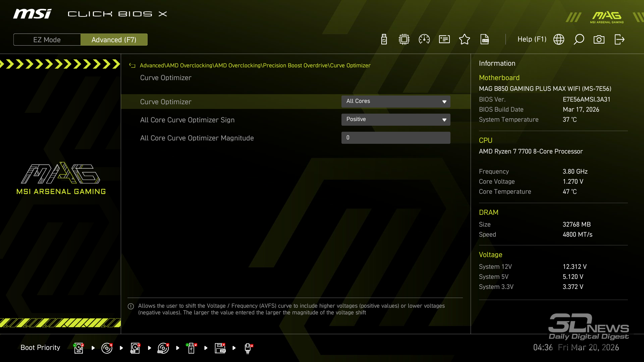The image size is (644, 362).
Task: Click the breadcrumb back arrow
Action: [132, 66]
